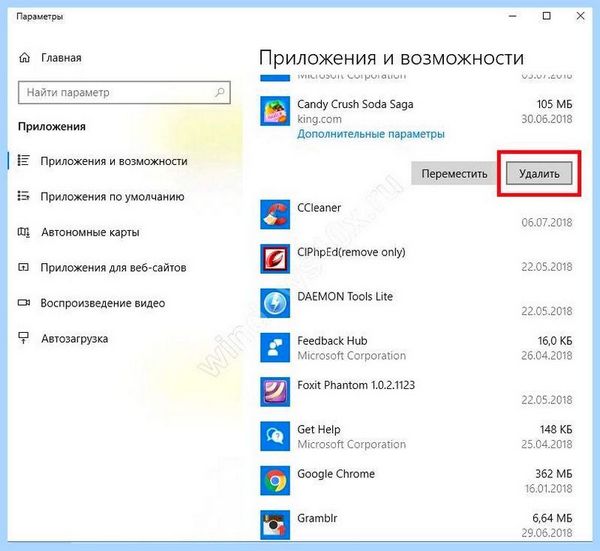600x551 pixels.
Task: Maximize the Параметры window
Action: (x=547, y=16)
